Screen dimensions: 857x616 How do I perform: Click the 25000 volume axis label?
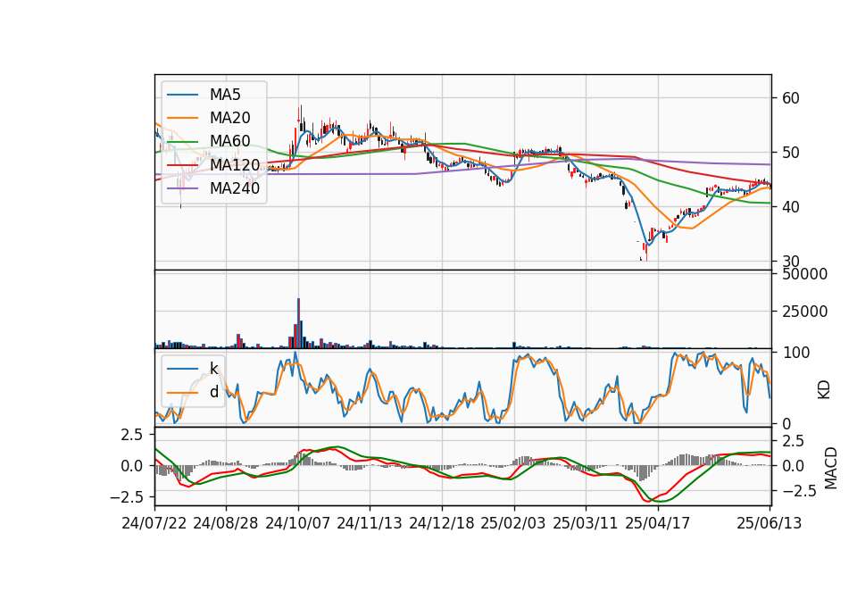804,312
